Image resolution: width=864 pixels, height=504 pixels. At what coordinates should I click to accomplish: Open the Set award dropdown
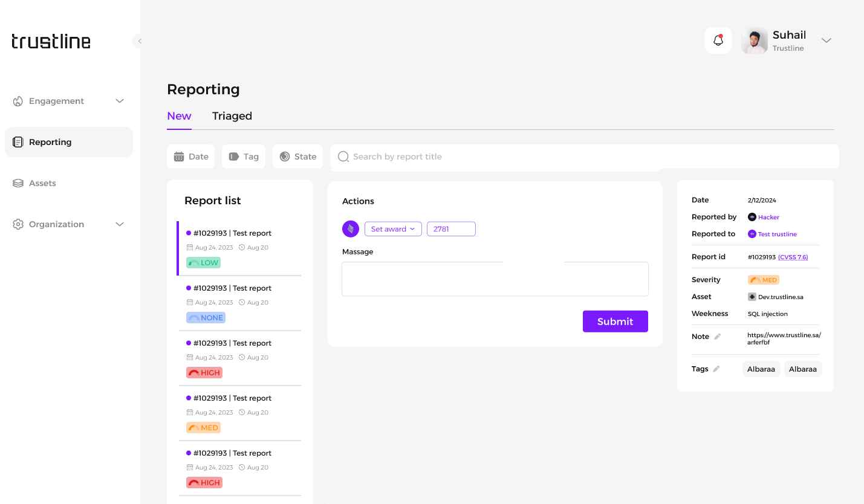(x=393, y=229)
